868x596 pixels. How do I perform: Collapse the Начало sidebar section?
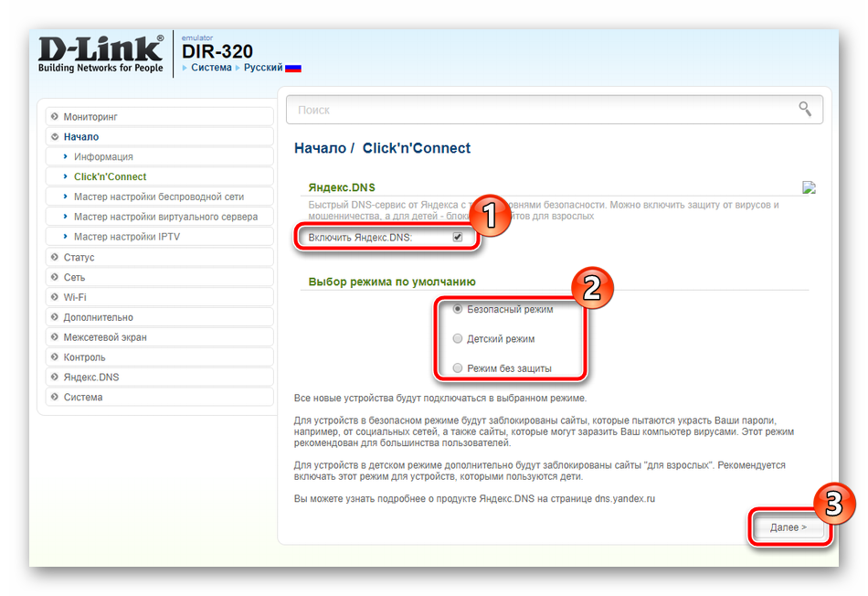(x=159, y=136)
